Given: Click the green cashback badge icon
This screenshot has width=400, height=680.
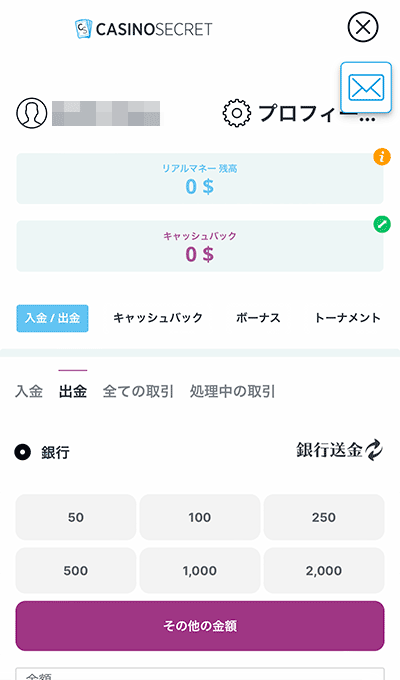Looking at the screenshot, I should (382, 224).
